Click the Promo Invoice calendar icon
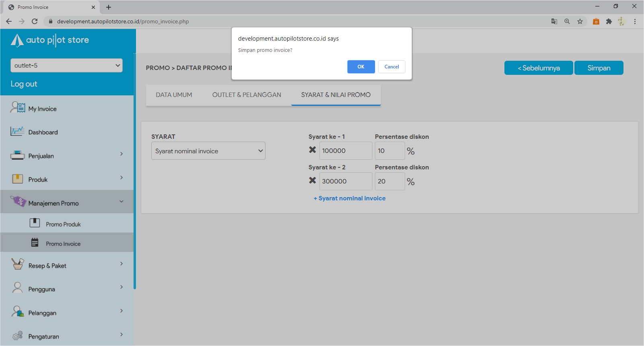This screenshot has width=644, height=346. 35,242
